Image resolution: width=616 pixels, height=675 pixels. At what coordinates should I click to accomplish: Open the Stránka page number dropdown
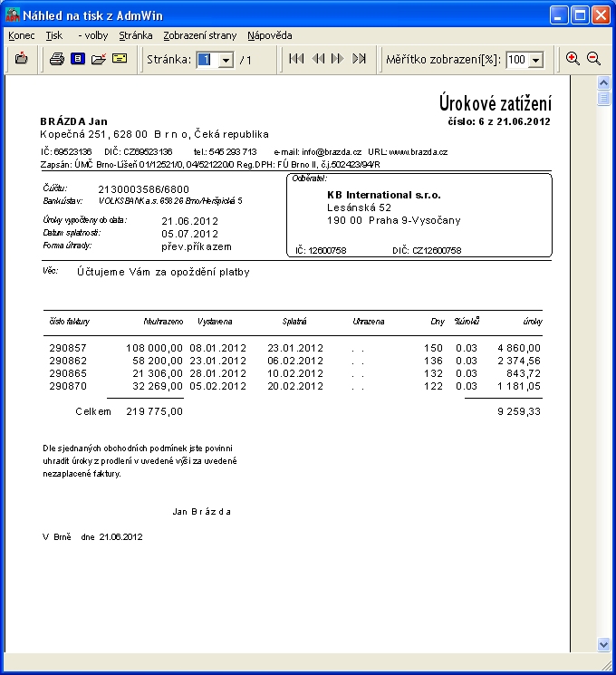point(226,60)
